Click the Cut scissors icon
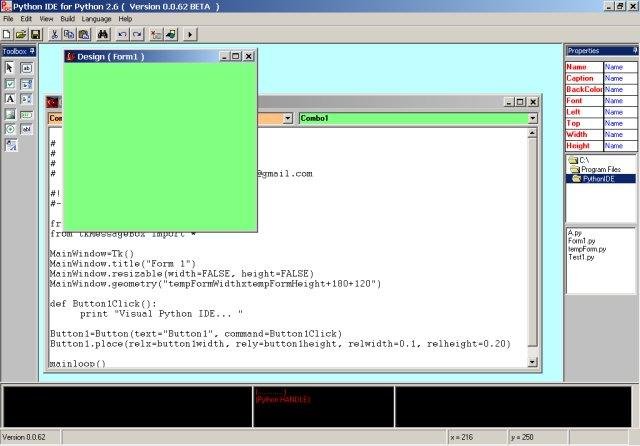Screen dimensions: 640x446 click(x=54, y=34)
